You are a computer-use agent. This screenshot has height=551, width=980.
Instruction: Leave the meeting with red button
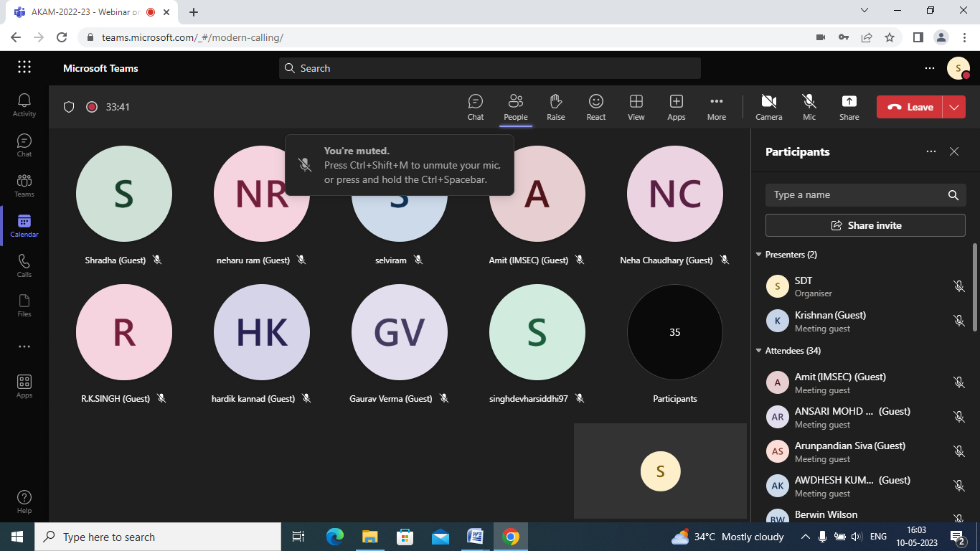tap(909, 107)
